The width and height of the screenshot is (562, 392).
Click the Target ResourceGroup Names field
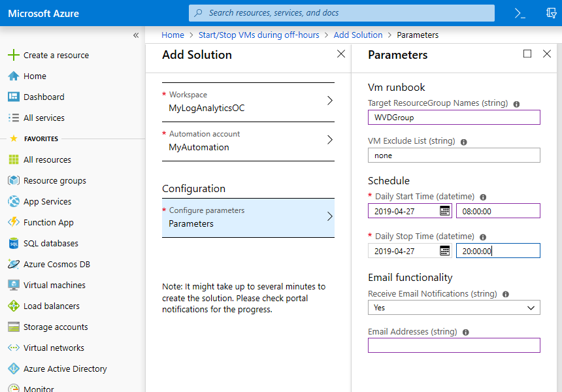click(x=454, y=118)
